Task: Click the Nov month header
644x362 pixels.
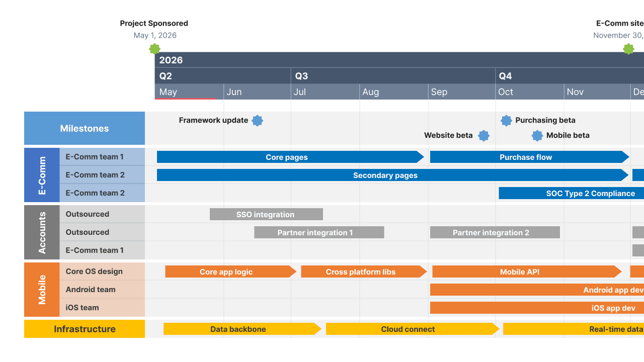Action: (597, 92)
